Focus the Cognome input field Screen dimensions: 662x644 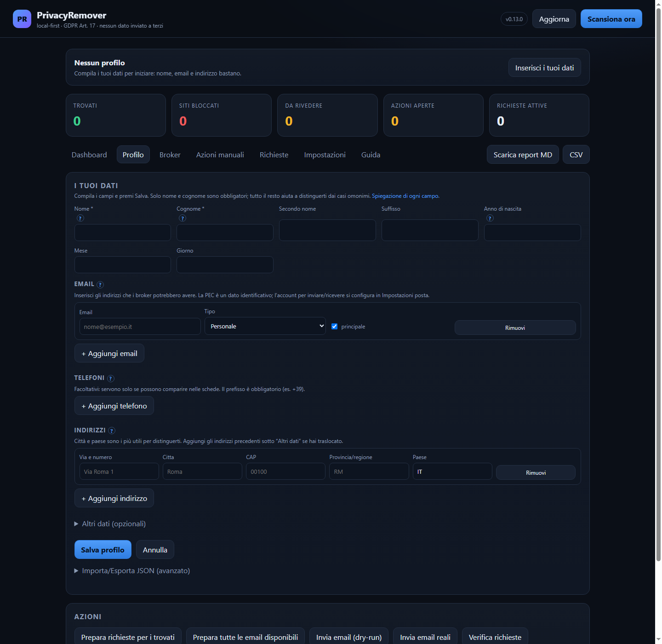point(225,233)
